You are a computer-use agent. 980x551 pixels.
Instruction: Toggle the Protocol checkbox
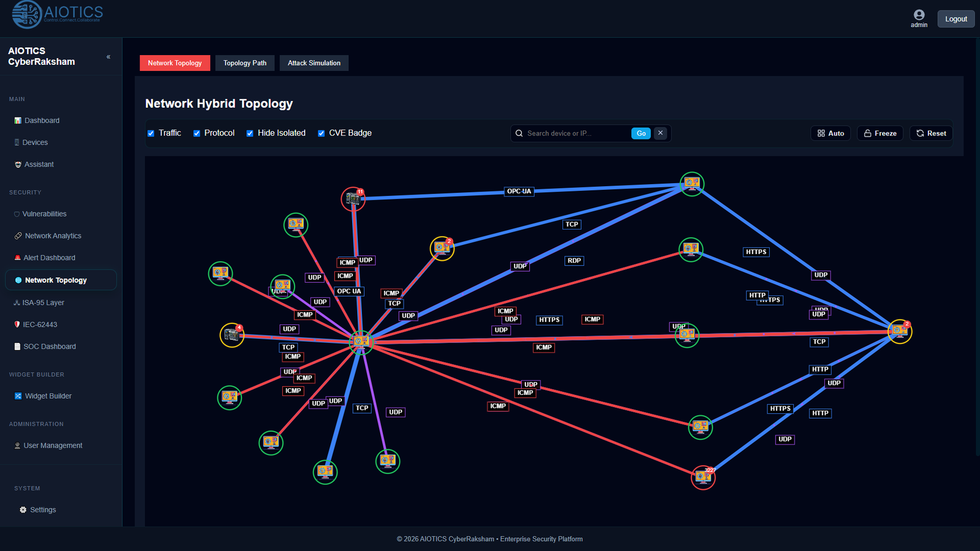[x=197, y=133]
